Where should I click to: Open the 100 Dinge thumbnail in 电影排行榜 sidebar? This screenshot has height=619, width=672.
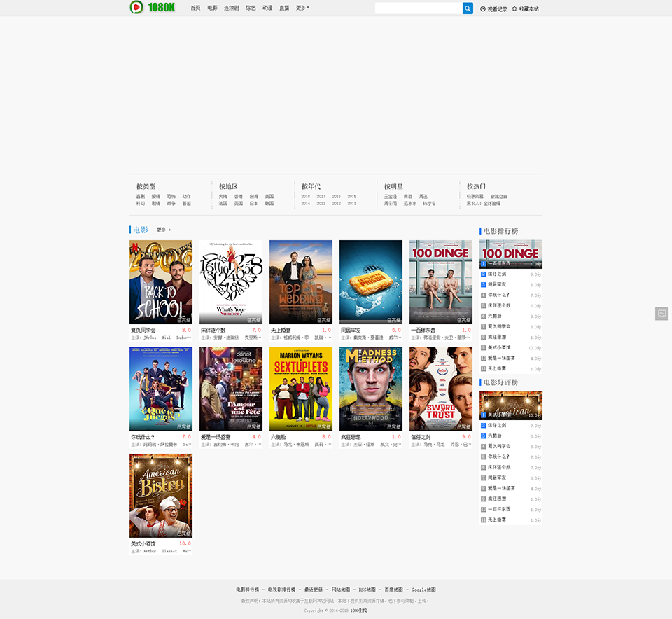pos(511,254)
